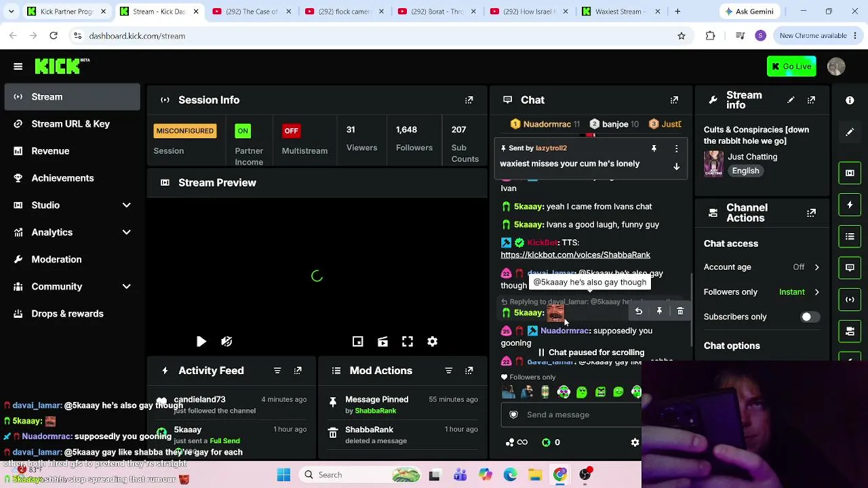Toggle the stream preview mute icon

[x=226, y=342]
